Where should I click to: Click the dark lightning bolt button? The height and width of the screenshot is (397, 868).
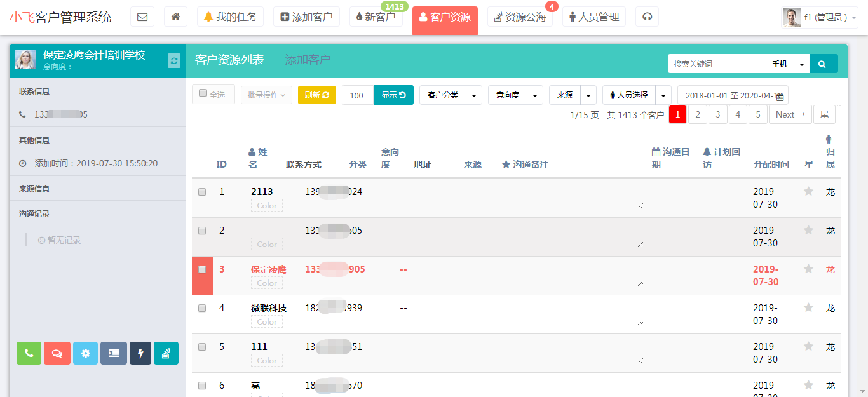(140, 353)
